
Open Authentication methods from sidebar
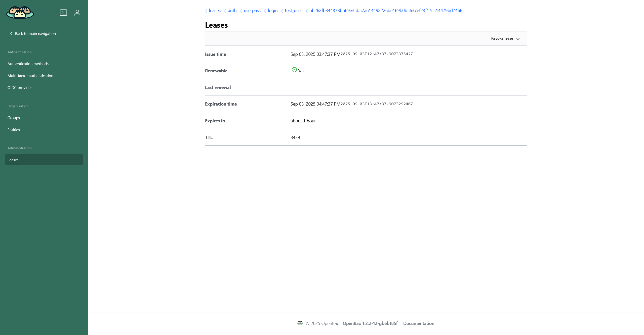coord(28,64)
